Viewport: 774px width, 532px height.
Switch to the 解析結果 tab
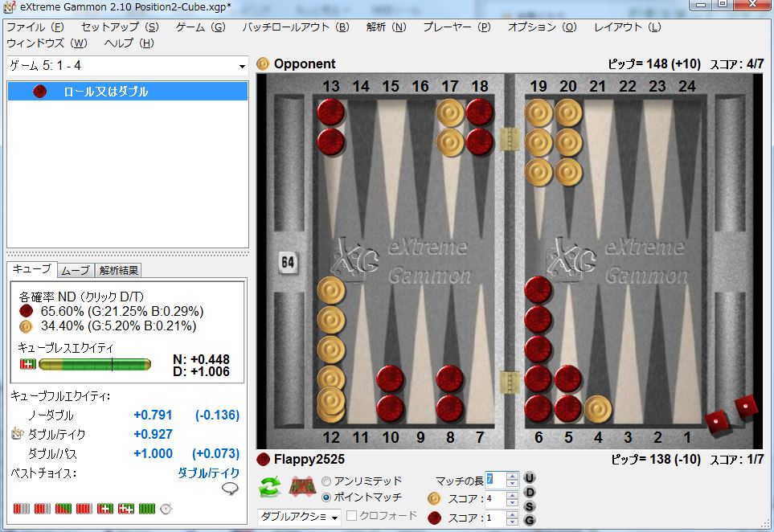coord(118,271)
